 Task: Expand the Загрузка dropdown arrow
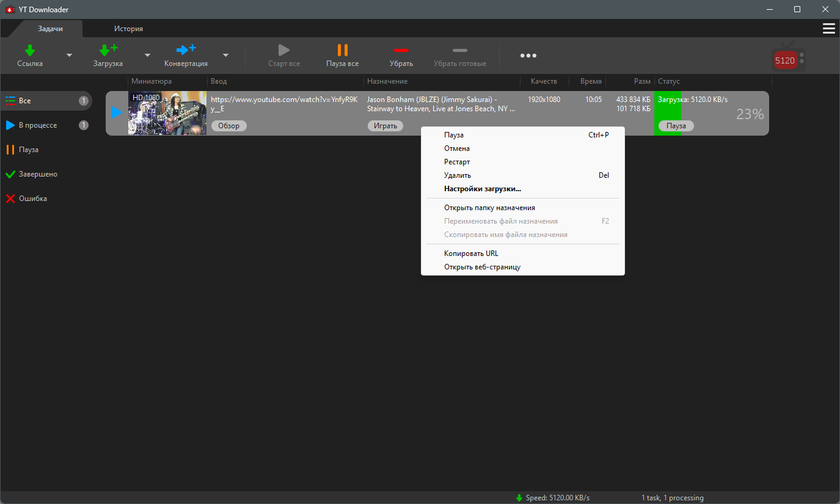click(x=147, y=55)
